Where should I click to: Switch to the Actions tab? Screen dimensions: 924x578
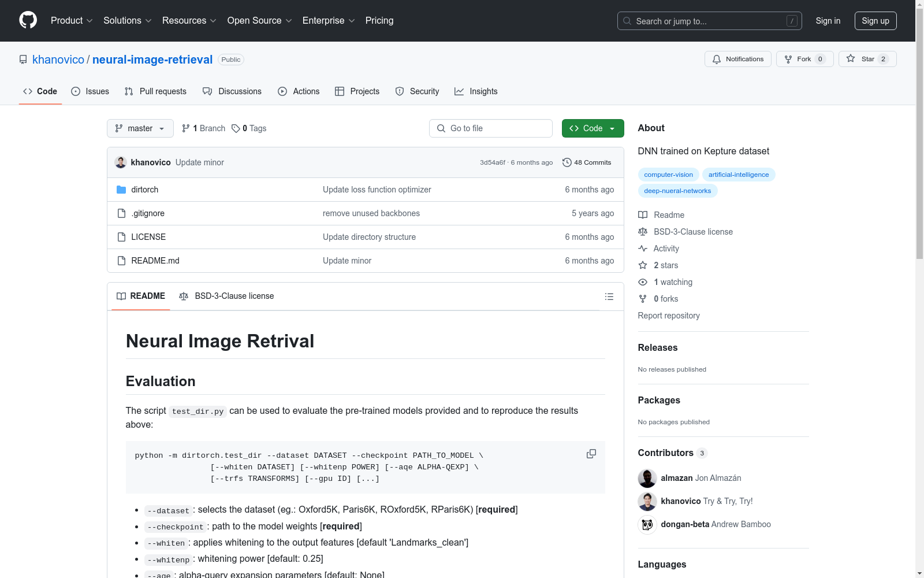pyautogui.click(x=299, y=91)
